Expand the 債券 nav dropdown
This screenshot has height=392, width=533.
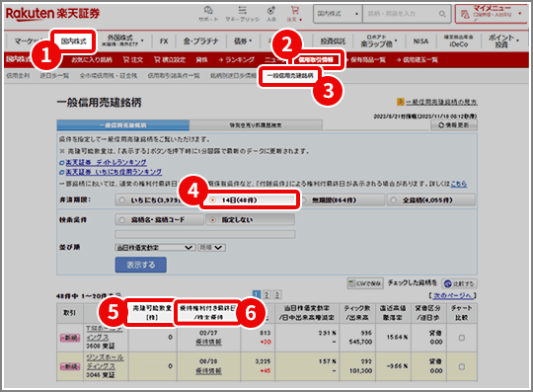pyautogui.click(x=251, y=40)
